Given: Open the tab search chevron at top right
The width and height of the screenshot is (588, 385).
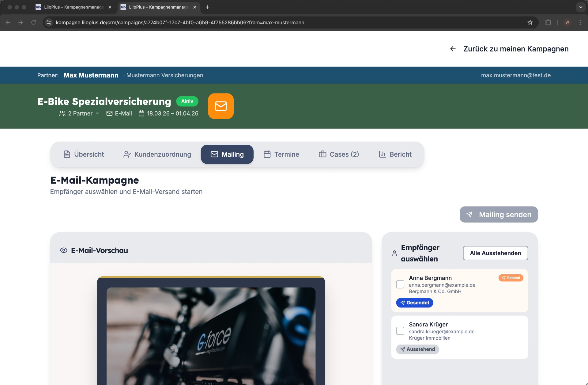Looking at the screenshot, I should [x=580, y=7].
